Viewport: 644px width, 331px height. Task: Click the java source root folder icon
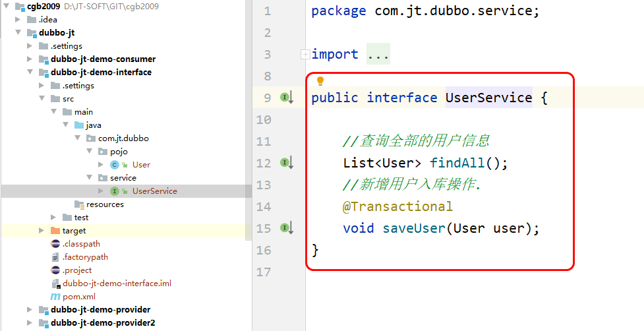coord(79,125)
